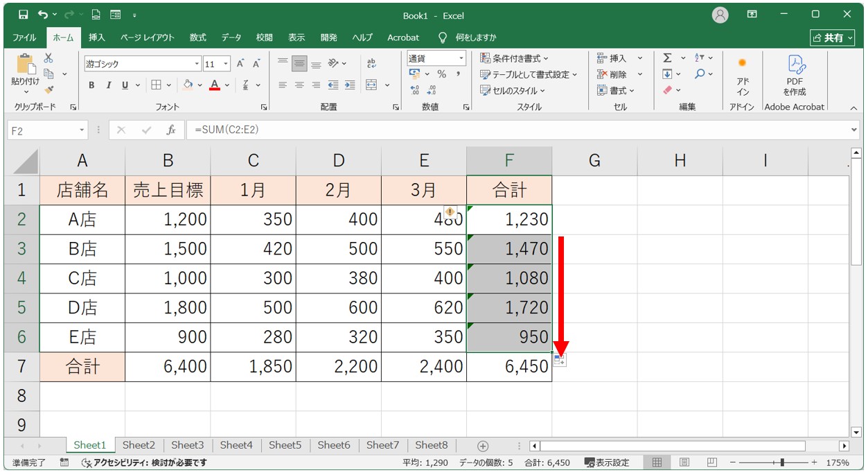Select cell B4 containing 1,000
868x475 pixels.
click(168, 278)
